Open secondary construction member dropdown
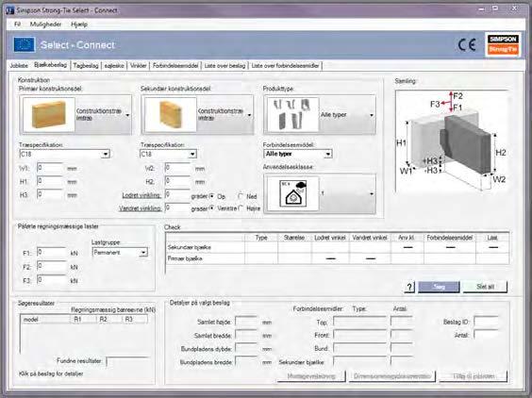The image size is (532, 398). 197,115
